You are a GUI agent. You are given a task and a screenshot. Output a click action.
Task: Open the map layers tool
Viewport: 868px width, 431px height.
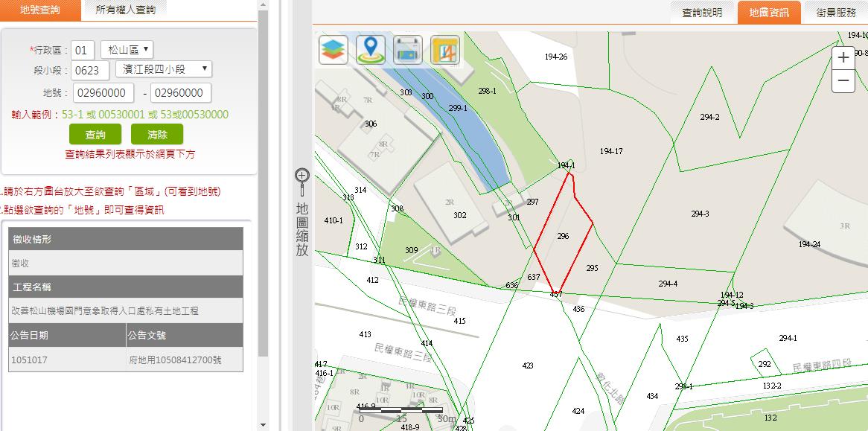(x=334, y=50)
